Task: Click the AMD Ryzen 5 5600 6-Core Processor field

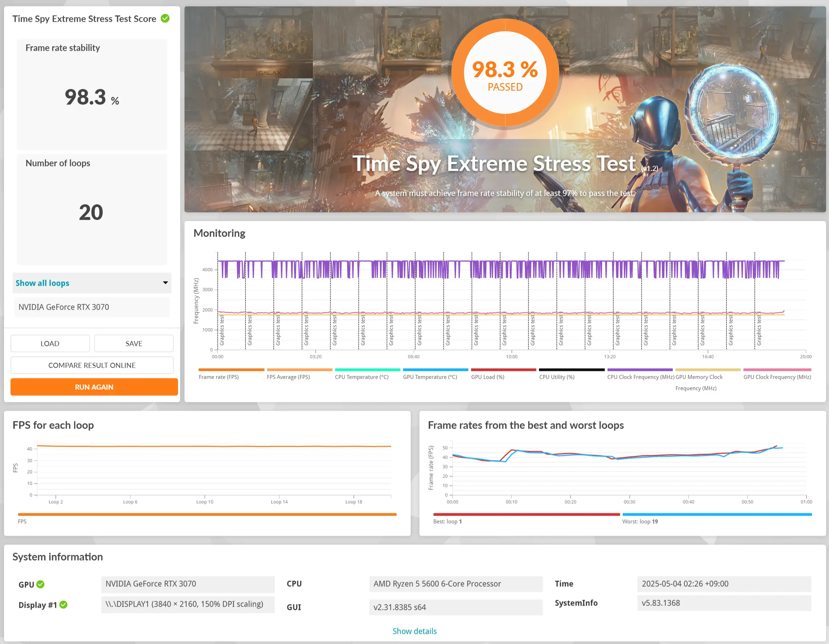Action: point(456,584)
